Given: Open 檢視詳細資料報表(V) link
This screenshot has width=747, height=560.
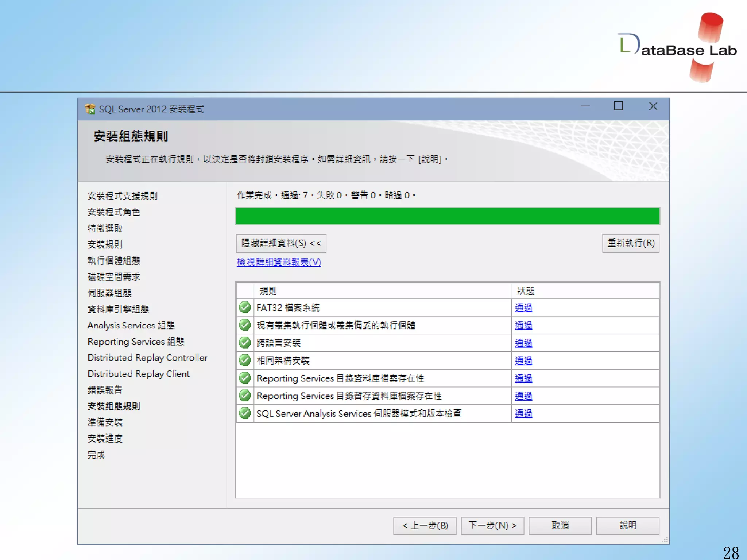Looking at the screenshot, I should pyautogui.click(x=279, y=262).
